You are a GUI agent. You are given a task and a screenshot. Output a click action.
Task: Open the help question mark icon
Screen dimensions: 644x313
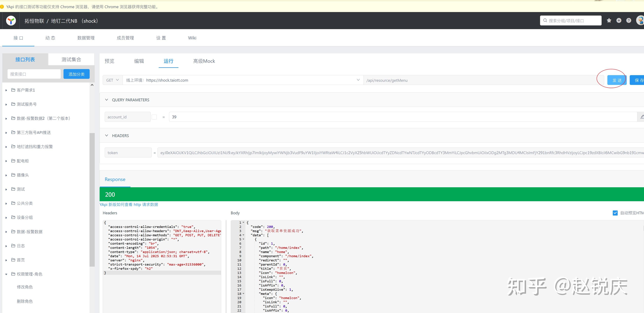(629, 21)
